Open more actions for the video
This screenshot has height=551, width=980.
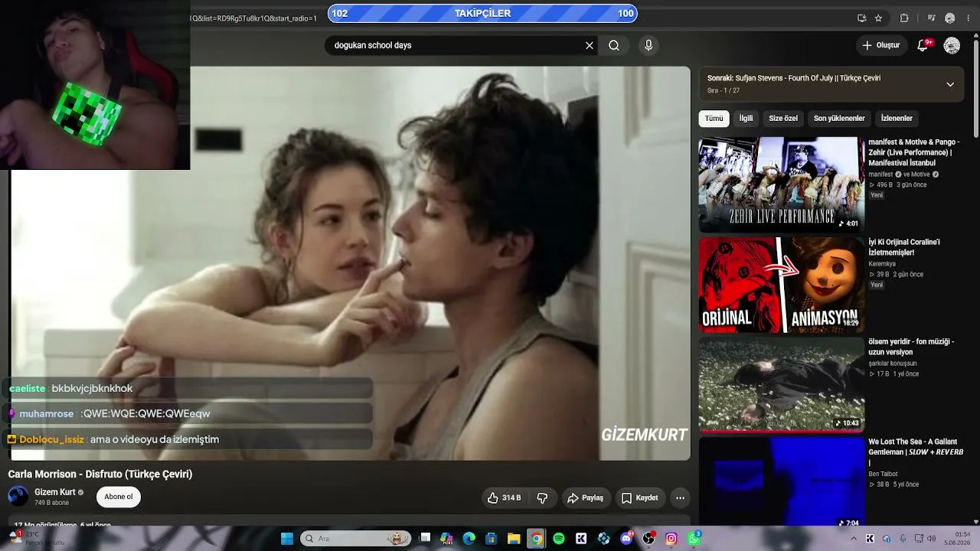coord(680,498)
